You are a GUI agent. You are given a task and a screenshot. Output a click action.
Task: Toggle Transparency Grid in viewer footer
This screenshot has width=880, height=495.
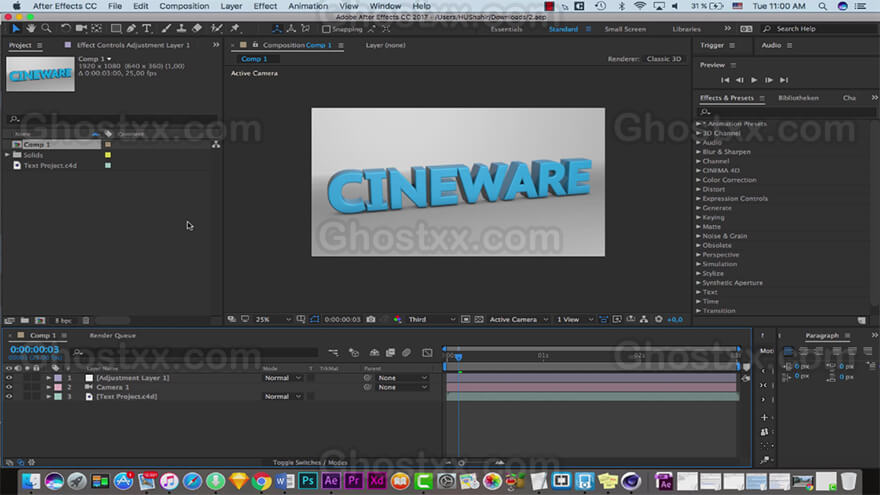(x=479, y=319)
